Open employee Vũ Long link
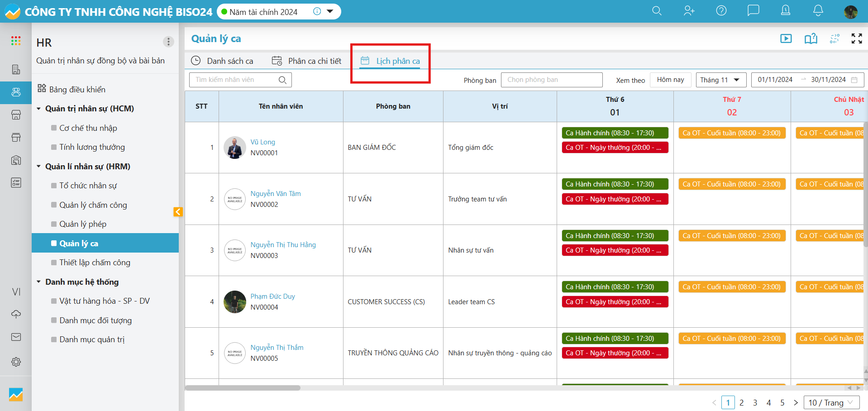This screenshot has width=868, height=411. coord(262,142)
